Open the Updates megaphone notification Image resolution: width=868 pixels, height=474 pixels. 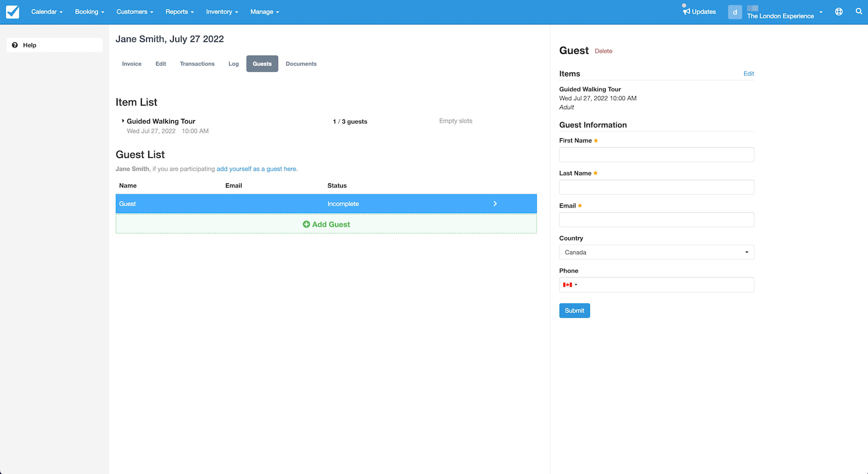coord(699,12)
